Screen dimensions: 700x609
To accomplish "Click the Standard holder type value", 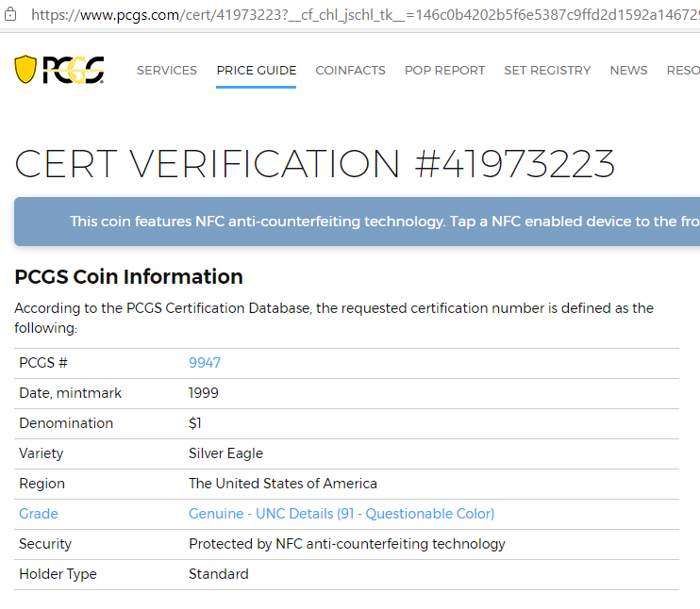I will click(x=218, y=574).
